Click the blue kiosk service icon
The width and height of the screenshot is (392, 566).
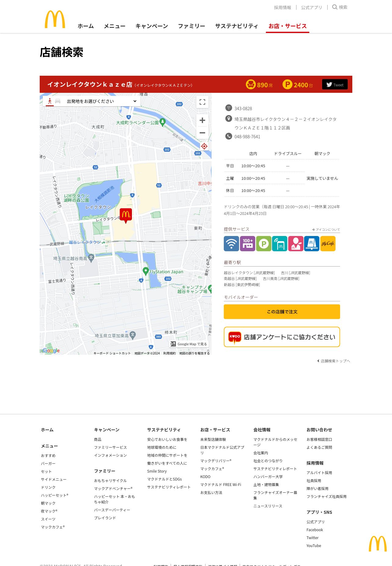click(x=312, y=244)
